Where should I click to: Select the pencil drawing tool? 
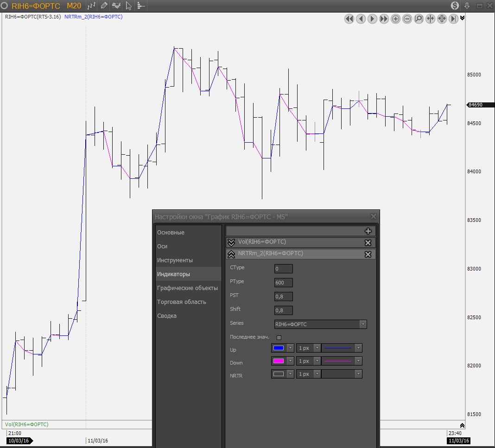[104, 6]
